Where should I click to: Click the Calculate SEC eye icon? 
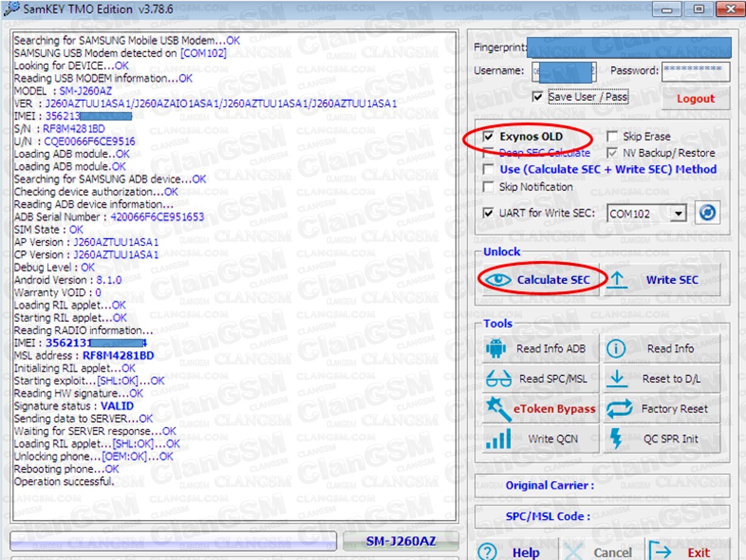pyautogui.click(x=498, y=279)
